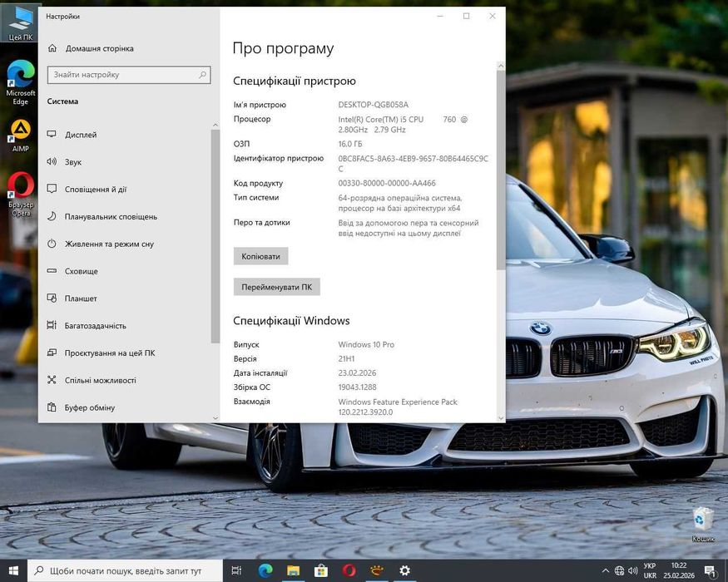This screenshot has height=582, width=728.
Task: Click the search magnifier in settings search
Action: (x=202, y=75)
